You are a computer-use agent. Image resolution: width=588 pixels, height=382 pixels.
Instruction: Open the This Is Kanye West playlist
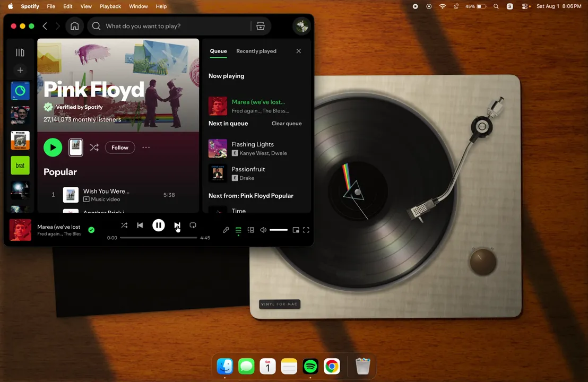tap(20, 140)
